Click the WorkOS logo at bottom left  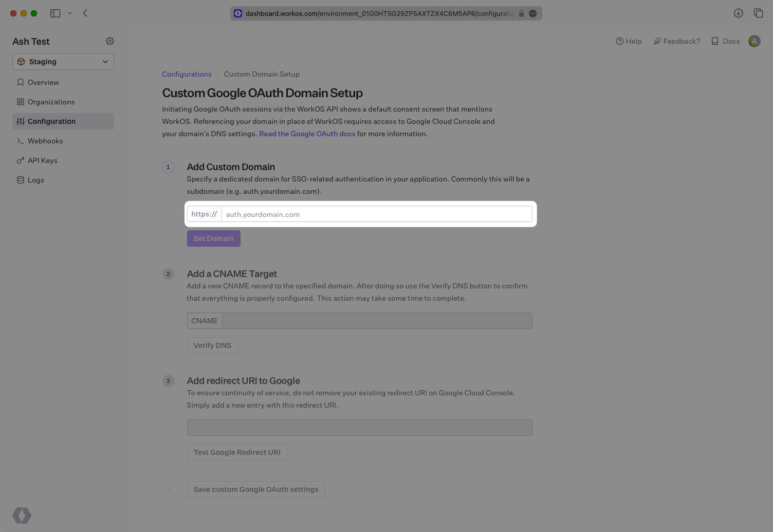(x=22, y=515)
